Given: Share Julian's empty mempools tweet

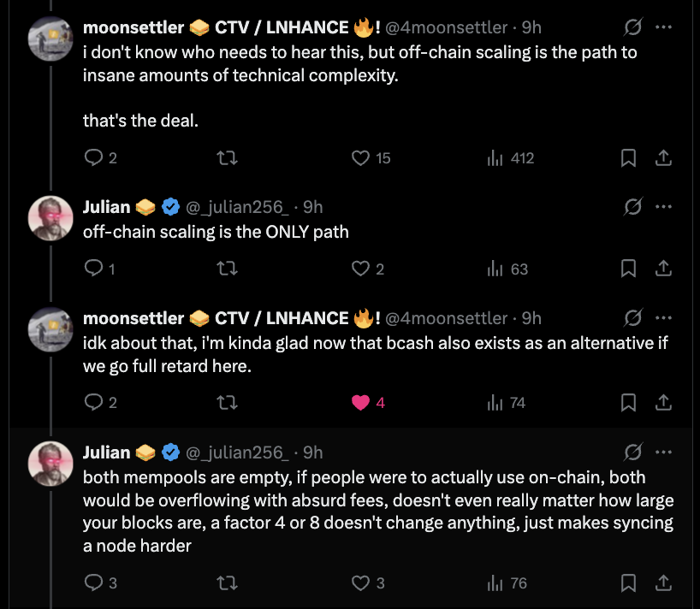Looking at the screenshot, I should pyautogui.click(x=661, y=583).
